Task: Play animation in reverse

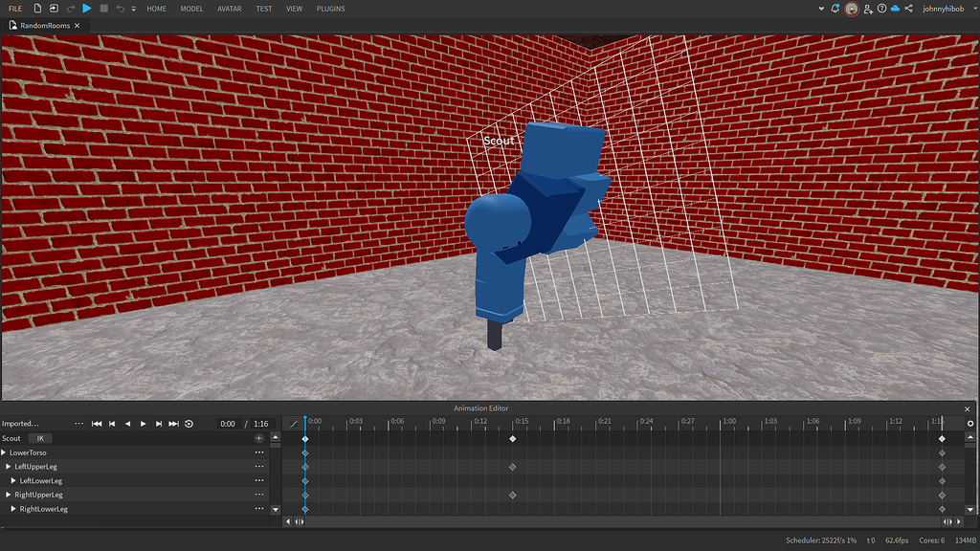Action: (128, 424)
